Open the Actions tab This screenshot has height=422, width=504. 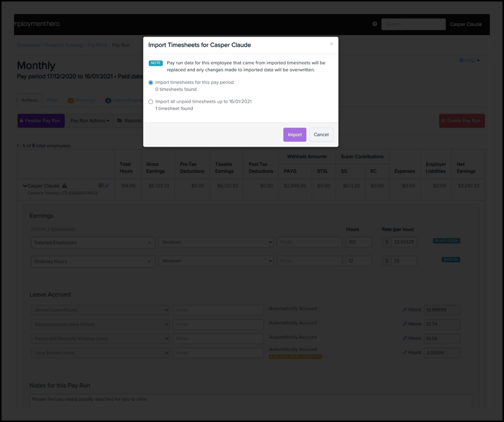pyautogui.click(x=29, y=100)
